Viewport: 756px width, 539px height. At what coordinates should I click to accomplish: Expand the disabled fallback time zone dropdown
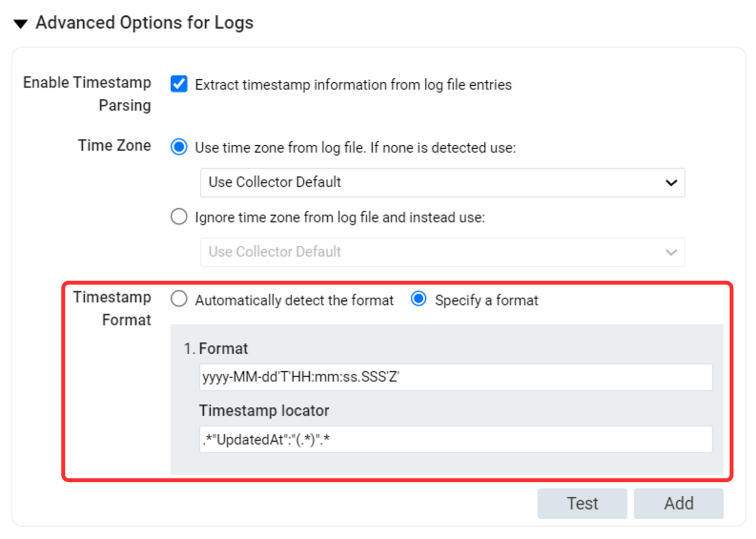(442, 253)
